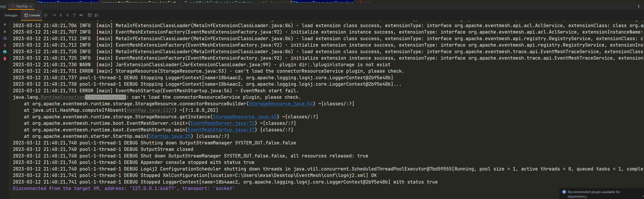Image resolution: width=644 pixels, height=199 pixels.
Task: Click the Recommended plugin available notification
Action: pos(594,194)
